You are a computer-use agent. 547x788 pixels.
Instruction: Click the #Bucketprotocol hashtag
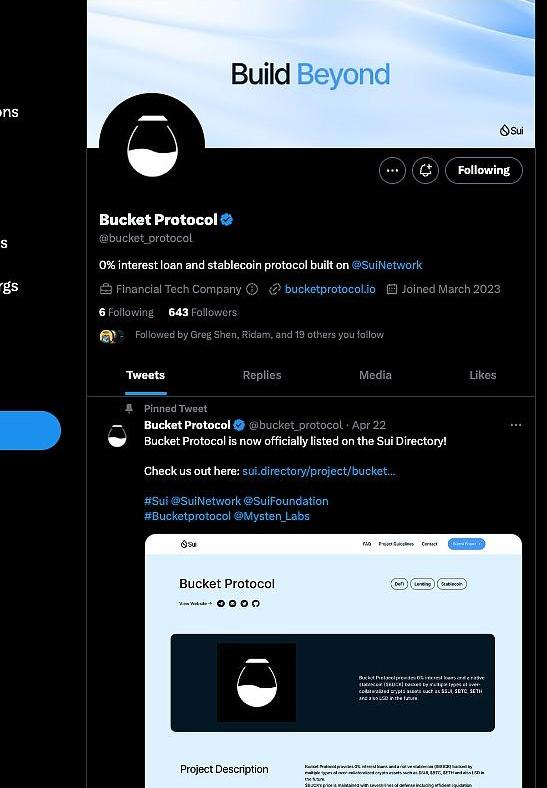[187, 516]
